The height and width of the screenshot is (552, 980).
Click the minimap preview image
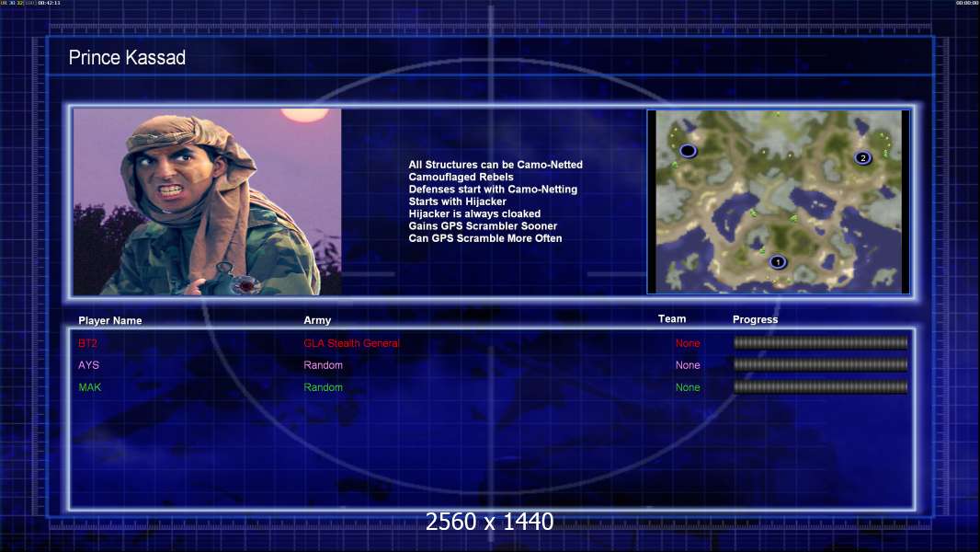coord(778,201)
